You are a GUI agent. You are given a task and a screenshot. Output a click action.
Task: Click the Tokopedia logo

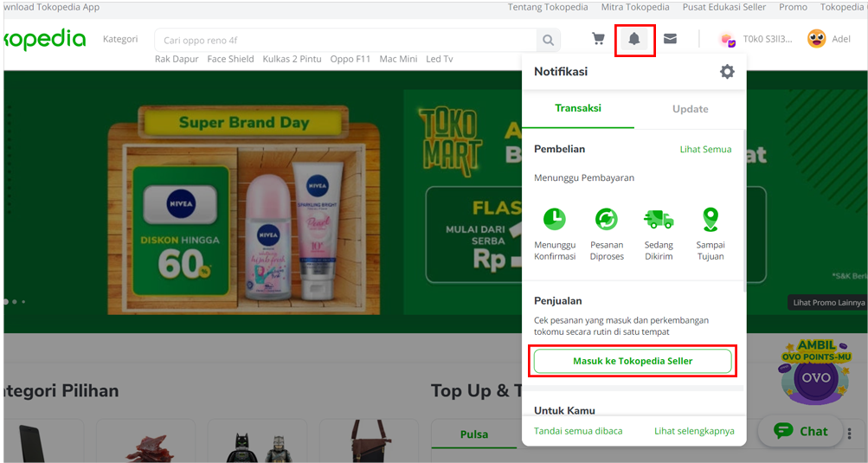click(44, 40)
